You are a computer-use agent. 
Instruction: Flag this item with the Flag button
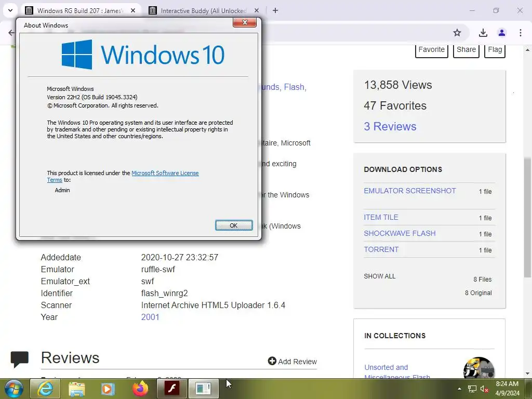tap(495, 50)
